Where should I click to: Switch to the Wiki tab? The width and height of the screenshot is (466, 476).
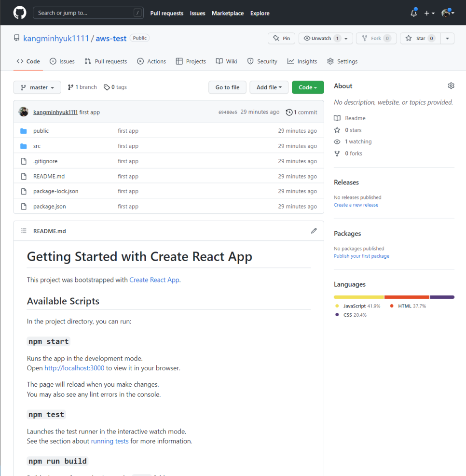[x=227, y=61]
